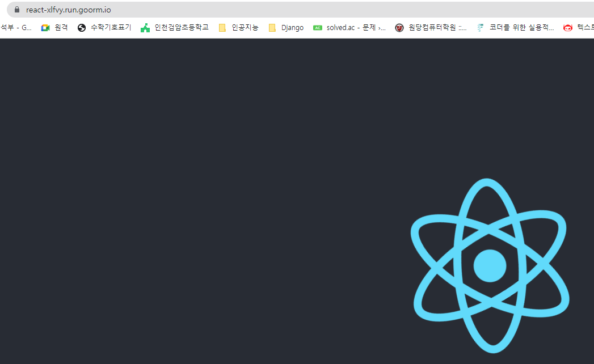Open the solved.ac bookmark
The height and width of the screenshot is (364, 594).
pyautogui.click(x=349, y=28)
